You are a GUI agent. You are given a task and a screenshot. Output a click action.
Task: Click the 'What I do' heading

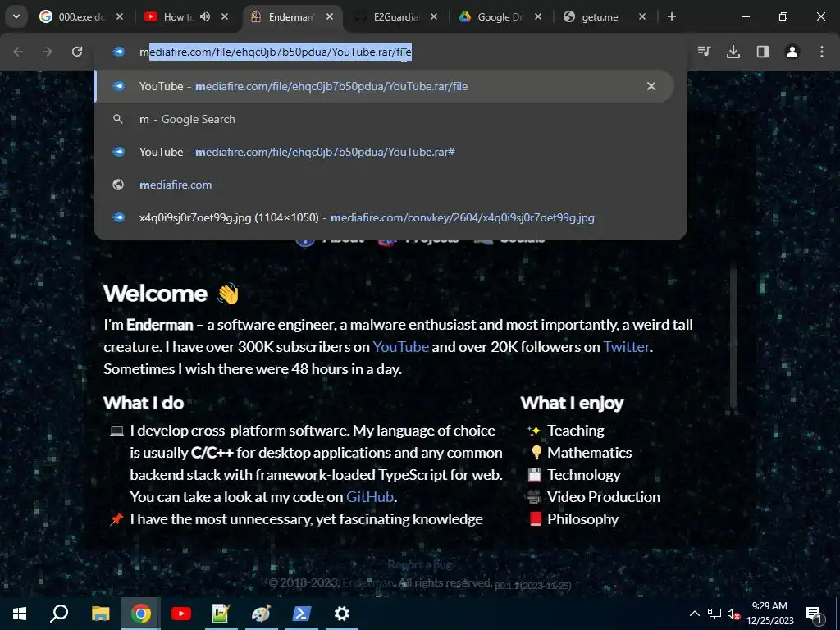point(144,403)
